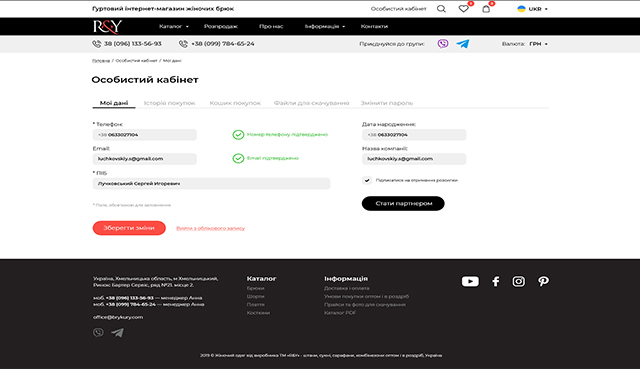Click the Номер телефону підтверджено text
The image size is (640, 369).
(287, 134)
